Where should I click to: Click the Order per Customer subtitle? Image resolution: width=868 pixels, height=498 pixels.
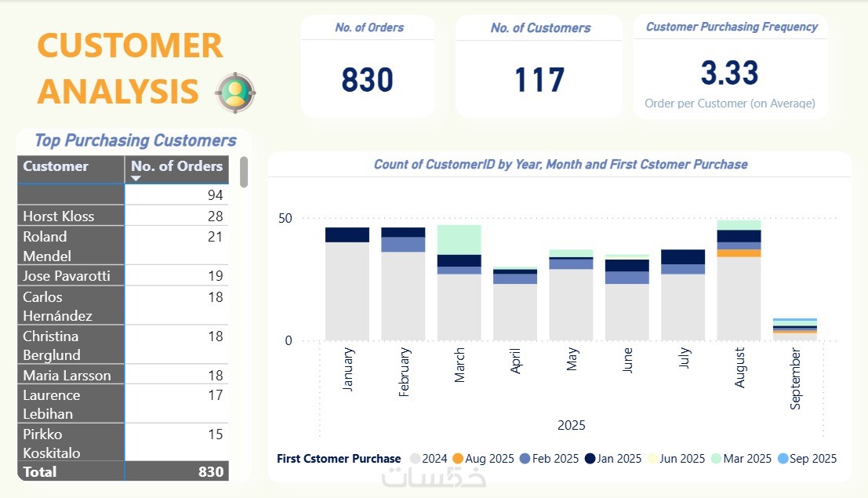[730, 104]
